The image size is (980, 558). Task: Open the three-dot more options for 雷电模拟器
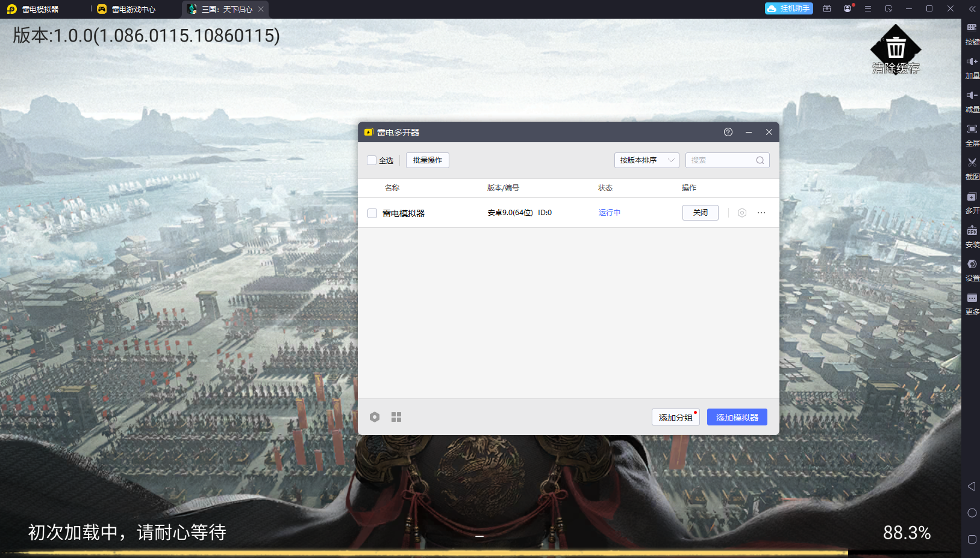point(761,213)
